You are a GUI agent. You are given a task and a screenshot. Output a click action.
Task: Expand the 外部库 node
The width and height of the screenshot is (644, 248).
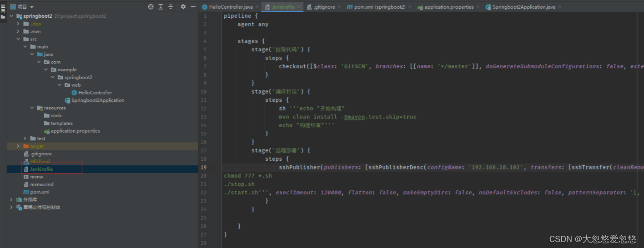11,200
